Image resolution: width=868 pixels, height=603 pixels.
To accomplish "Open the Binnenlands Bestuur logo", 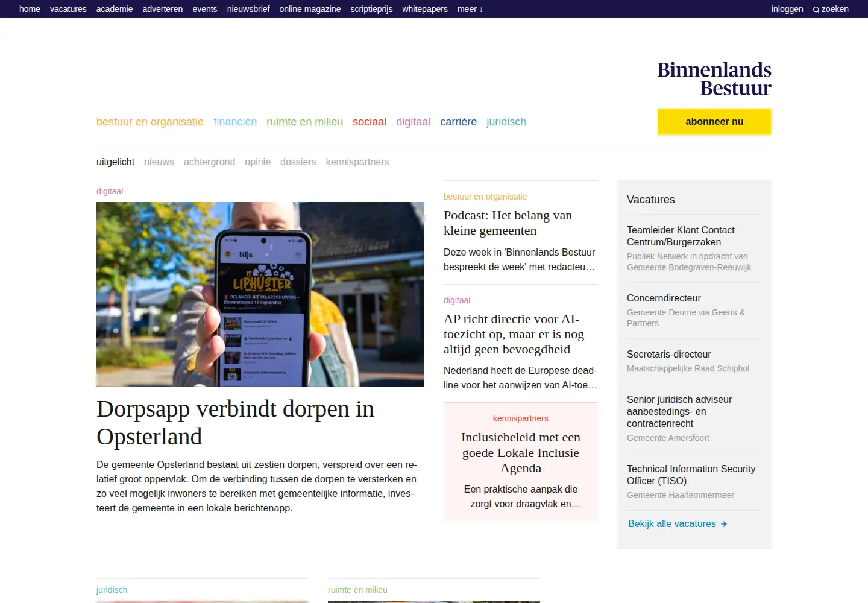I will tap(714, 79).
